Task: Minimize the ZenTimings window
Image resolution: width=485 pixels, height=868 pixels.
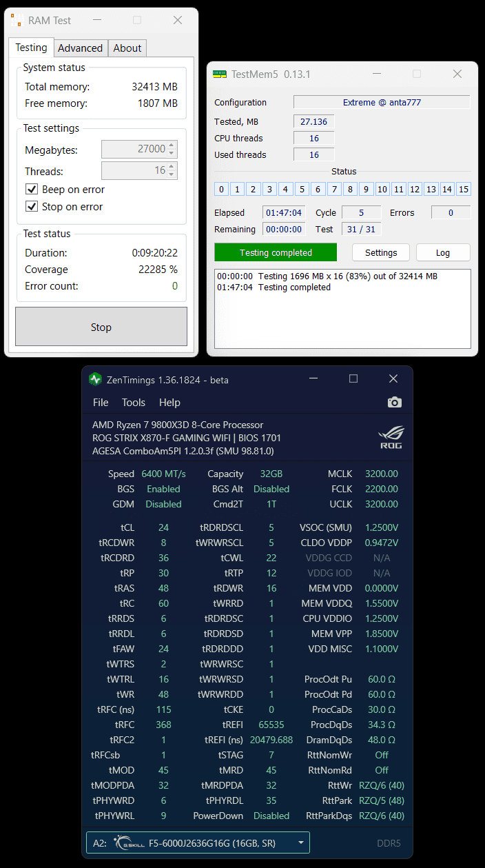Action: (313, 379)
